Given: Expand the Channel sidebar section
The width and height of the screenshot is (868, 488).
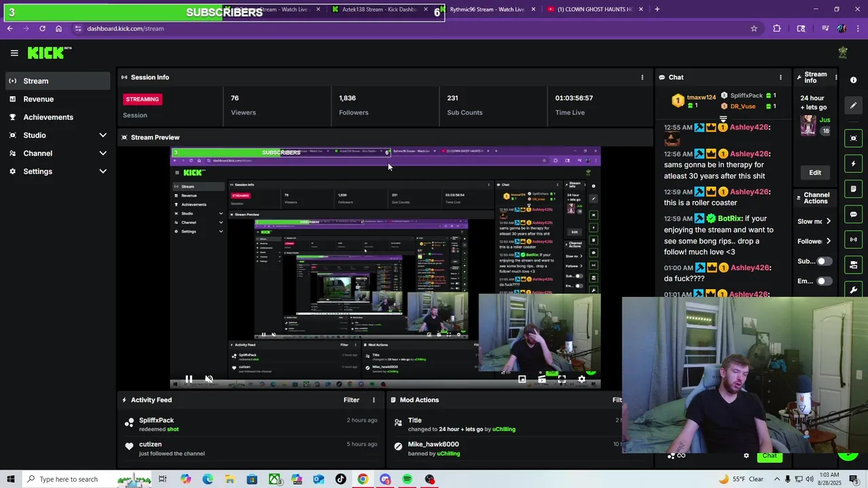Looking at the screenshot, I should tap(58, 153).
